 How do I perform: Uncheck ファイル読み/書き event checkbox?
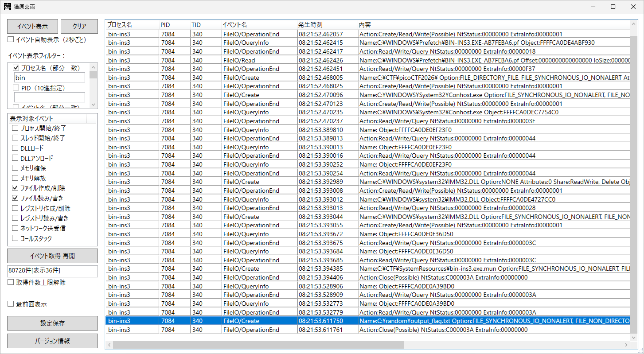(x=16, y=198)
